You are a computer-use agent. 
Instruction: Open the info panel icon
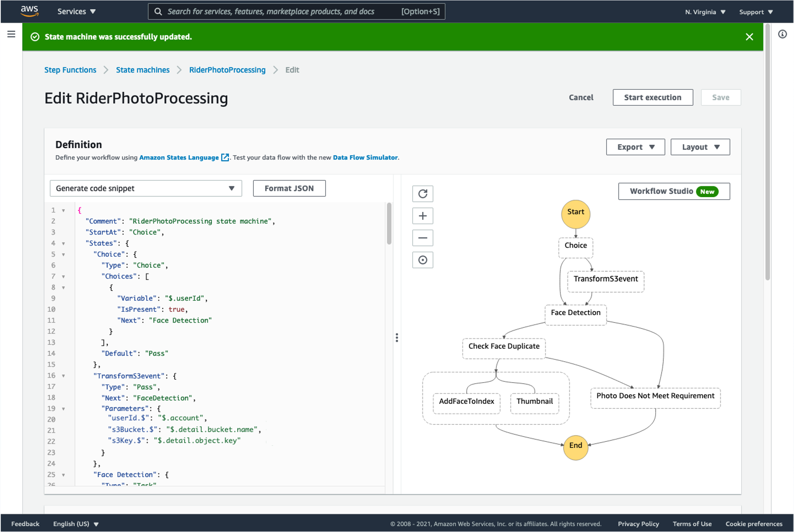pyautogui.click(x=782, y=34)
